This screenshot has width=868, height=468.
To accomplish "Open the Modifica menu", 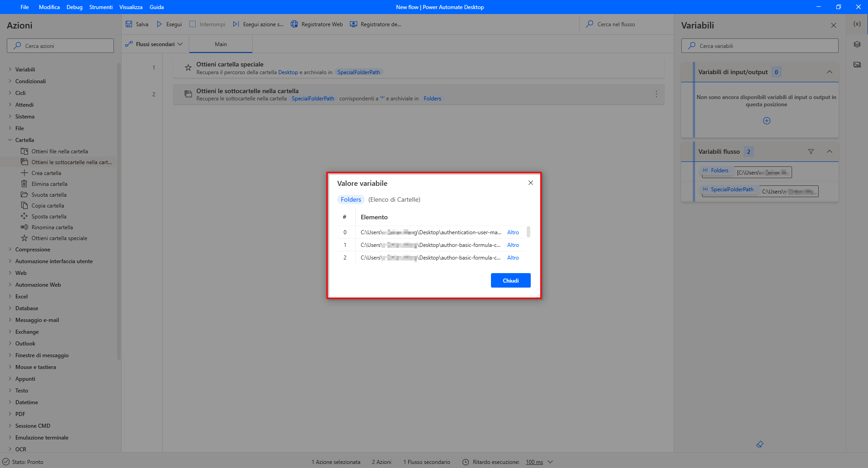I will (x=49, y=7).
